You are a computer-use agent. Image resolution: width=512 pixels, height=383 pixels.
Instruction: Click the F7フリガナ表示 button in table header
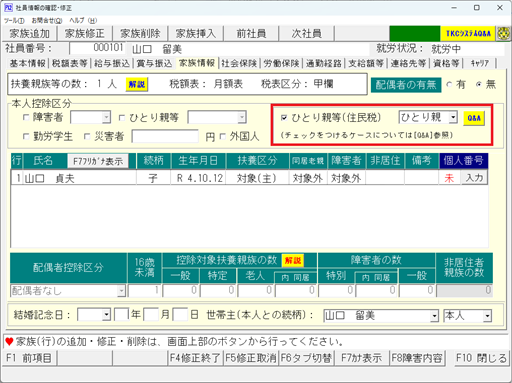point(98,161)
